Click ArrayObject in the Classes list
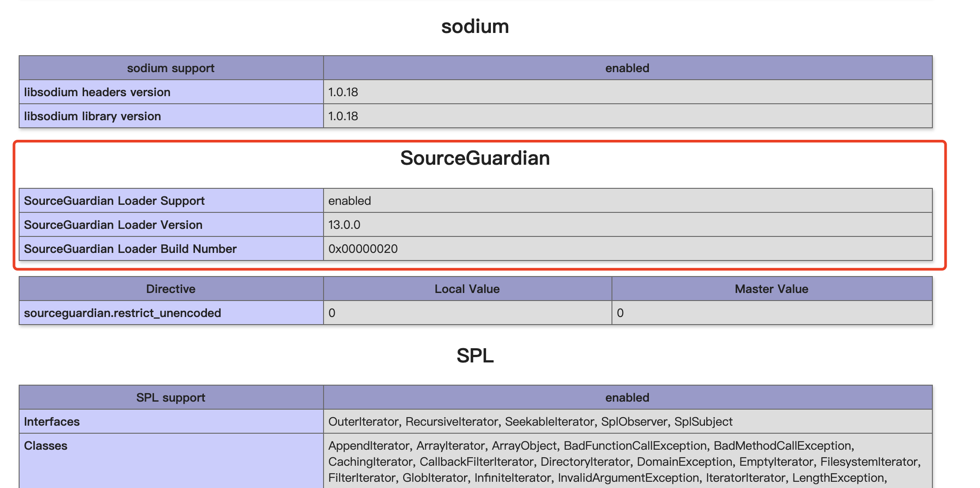Viewport: 980px width, 488px height. click(524, 446)
